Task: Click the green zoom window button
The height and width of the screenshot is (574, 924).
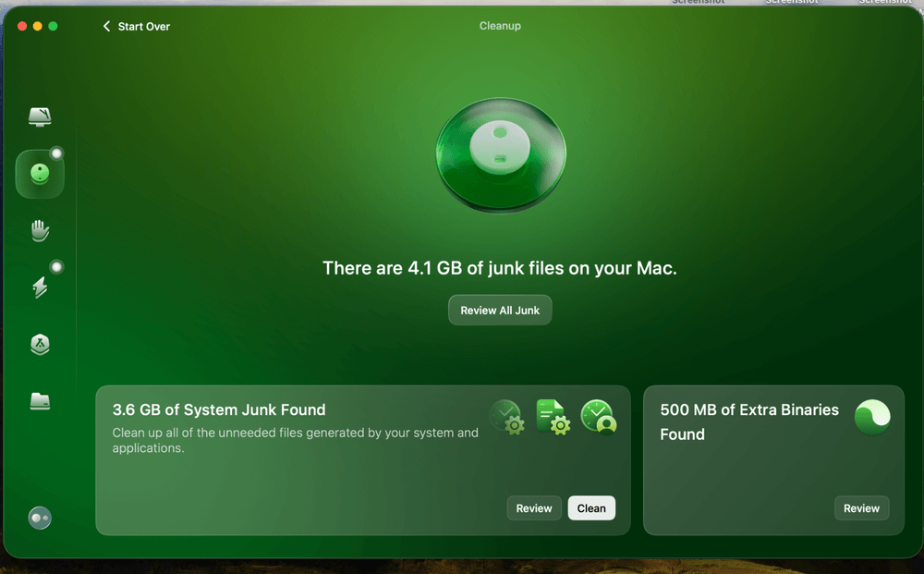Action: (53, 26)
